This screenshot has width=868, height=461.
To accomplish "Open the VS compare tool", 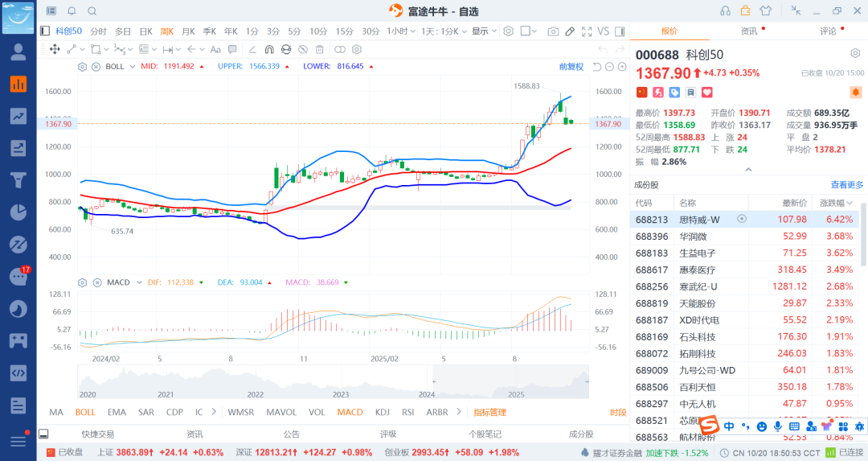I will (604, 31).
